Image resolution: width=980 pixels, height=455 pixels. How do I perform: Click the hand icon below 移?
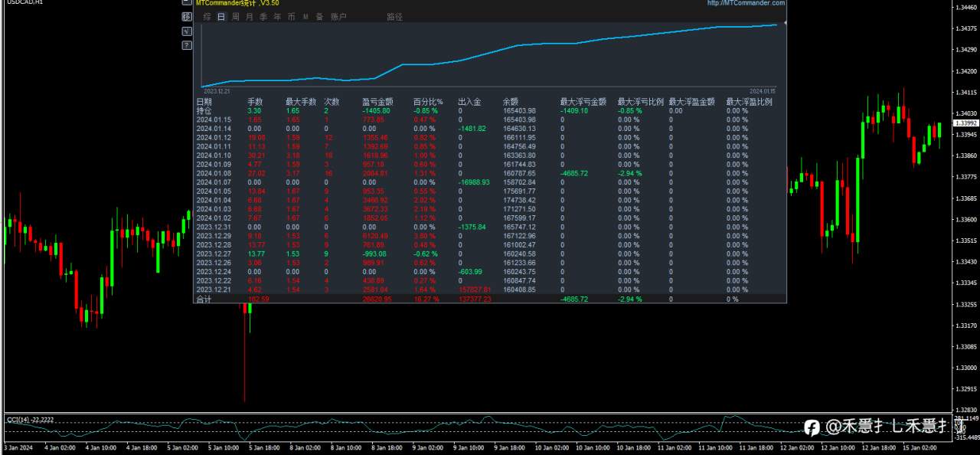pos(187,31)
